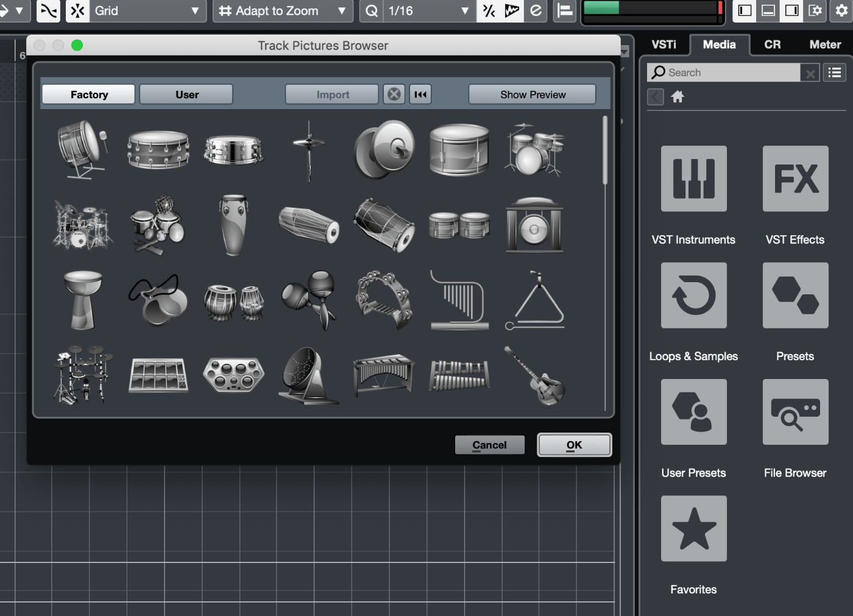Viewport: 853px width, 616px height.
Task: Open the File Browser tile
Action: 795,412
